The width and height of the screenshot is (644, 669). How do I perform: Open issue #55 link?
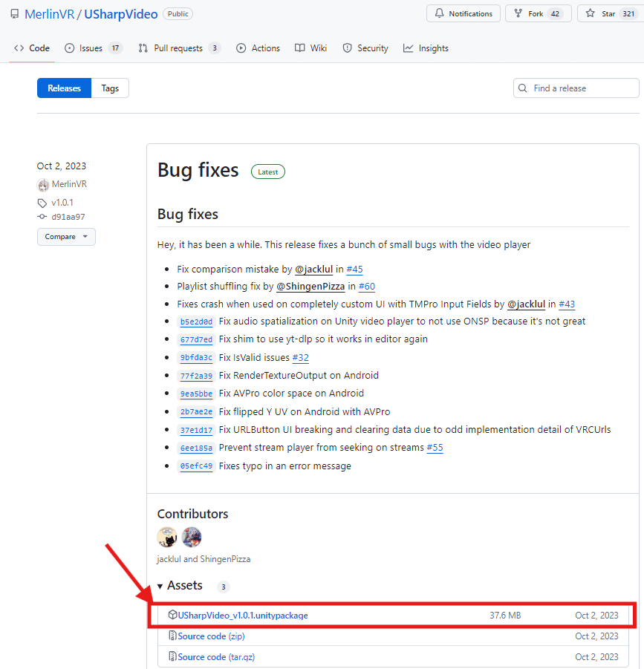435,448
